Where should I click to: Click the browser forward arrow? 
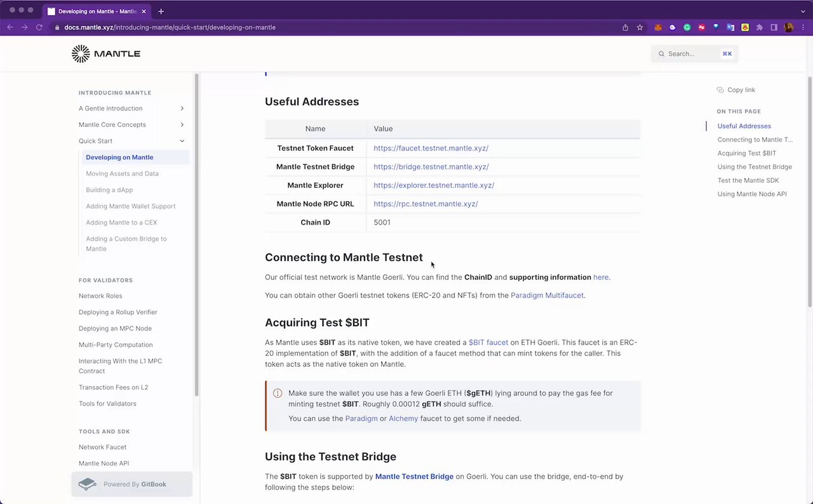point(24,27)
